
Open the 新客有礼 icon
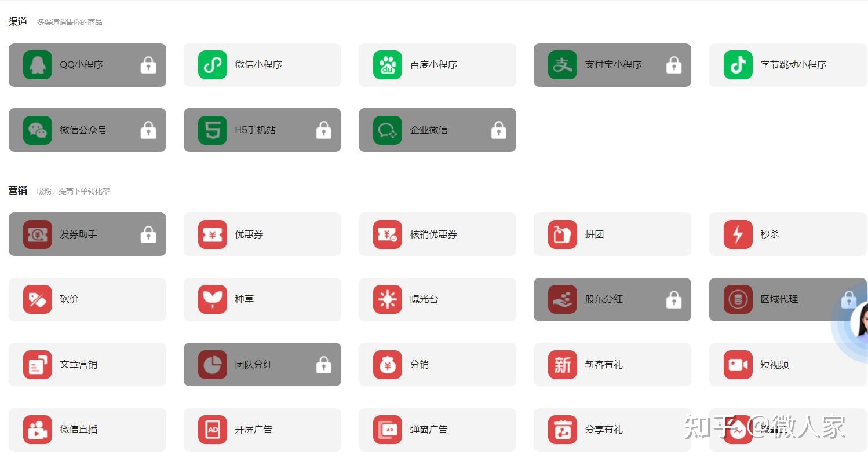tap(563, 365)
